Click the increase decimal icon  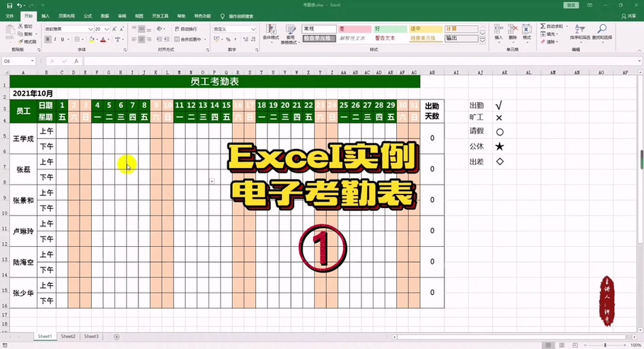(245, 39)
